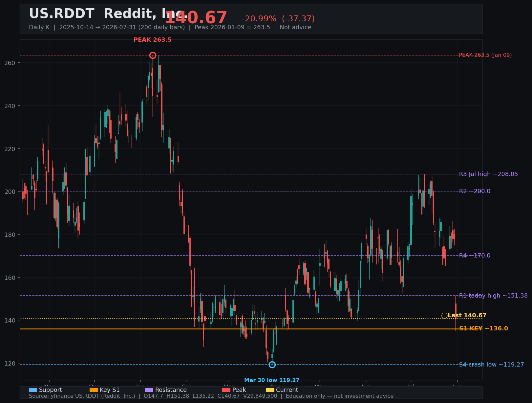The width and height of the screenshot is (532, 403).
Task: Select the blue Support legend swatch
Action: [x=33, y=390]
